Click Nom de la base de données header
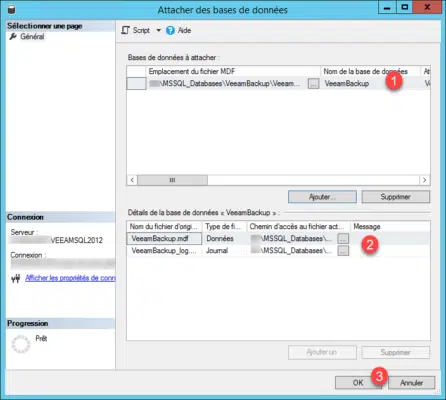Screen dimensions: 446x400 [370, 71]
